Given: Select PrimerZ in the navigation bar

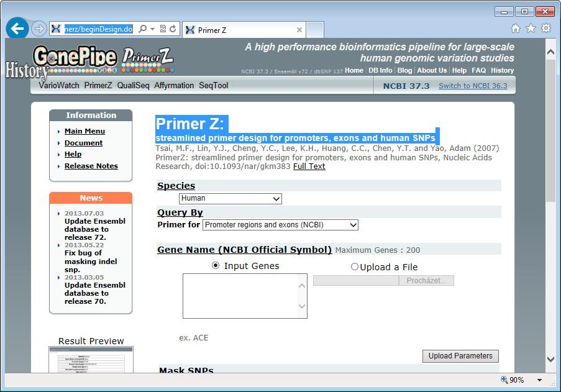Looking at the screenshot, I should click(x=98, y=86).
